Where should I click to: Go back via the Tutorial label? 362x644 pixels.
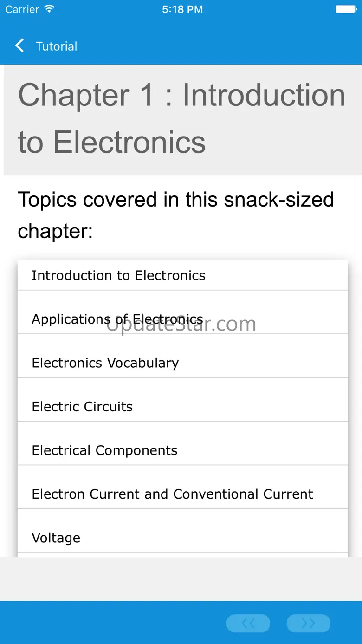point(56,46)
